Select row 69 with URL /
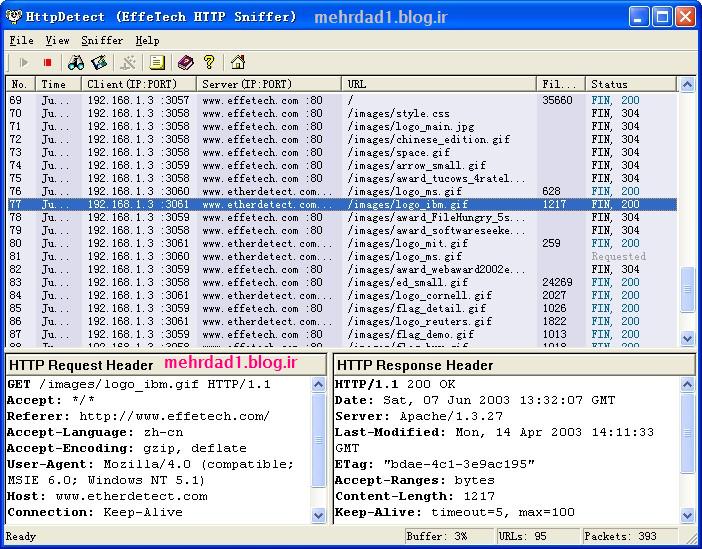 [342, 100]
